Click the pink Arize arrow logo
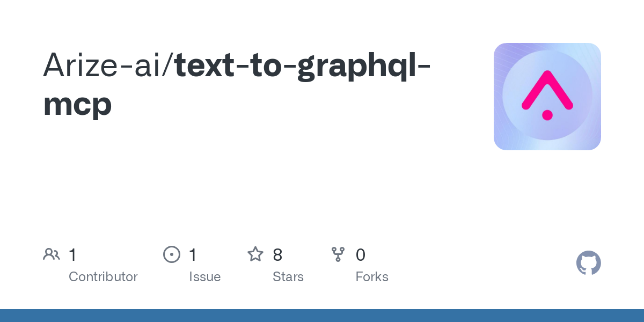 click(x=547, y=90)
